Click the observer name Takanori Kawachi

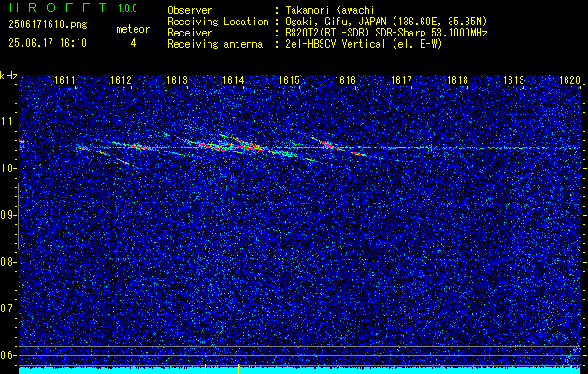click(x=330, y=10)
